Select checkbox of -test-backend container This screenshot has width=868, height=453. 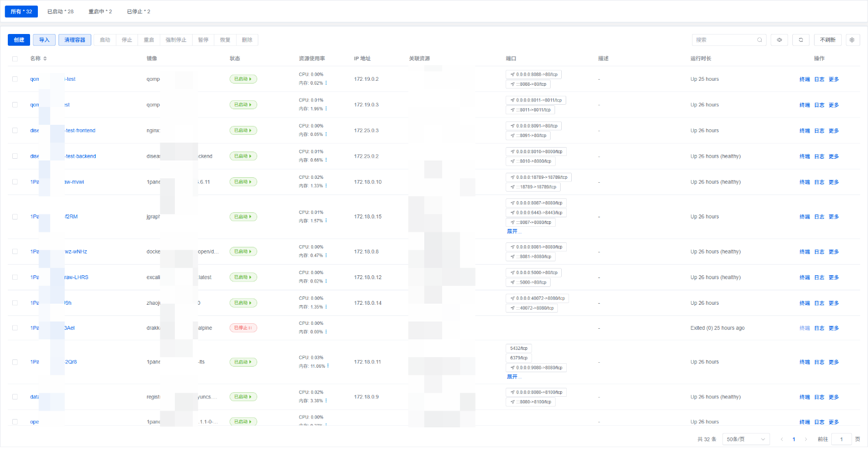pyautogui.click(x=15, y=156)
